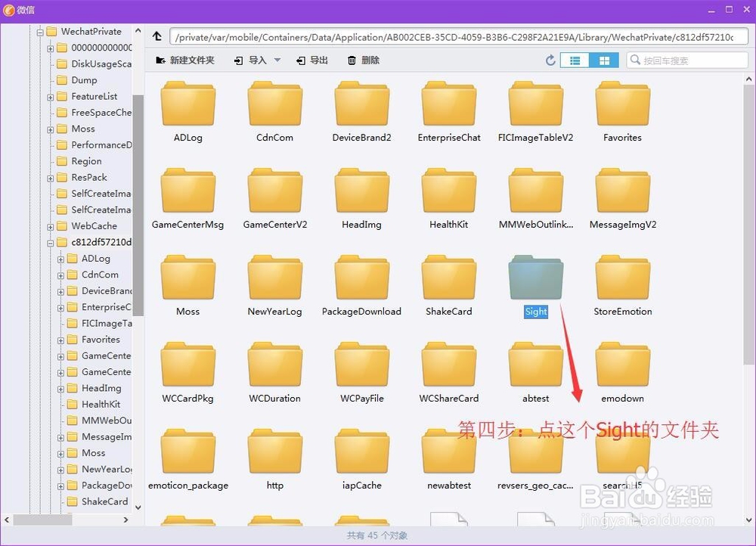Expand the 000000000000 tree node
Viewport: 756px width, 546px height.
[50, 48]
